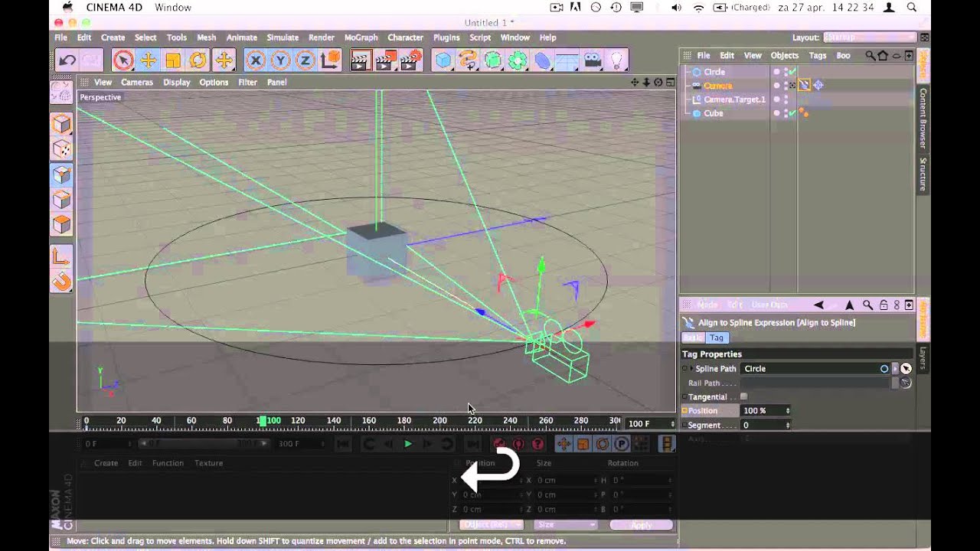
Task: Switch to the Basic tab in Attributes
Action: point(693,338)
